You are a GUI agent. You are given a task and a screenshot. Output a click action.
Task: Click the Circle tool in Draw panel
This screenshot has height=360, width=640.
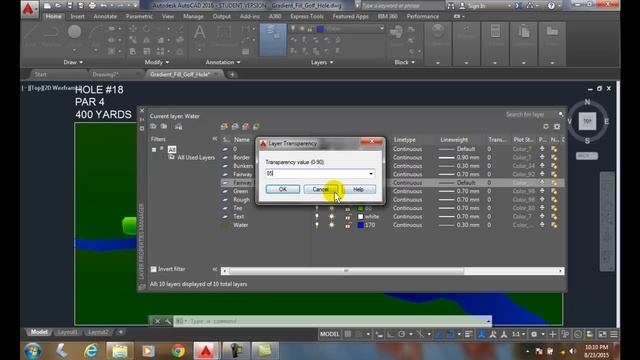point(74,32)
